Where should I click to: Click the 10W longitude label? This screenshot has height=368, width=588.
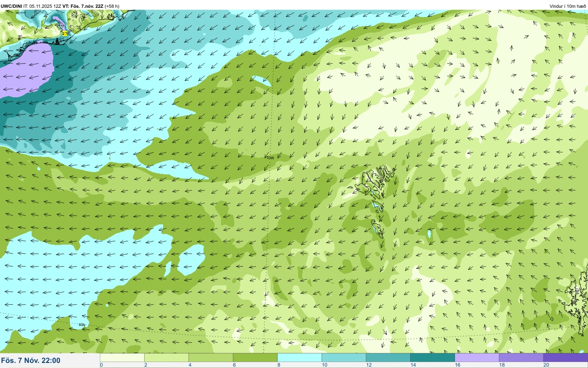pos(270,157)
